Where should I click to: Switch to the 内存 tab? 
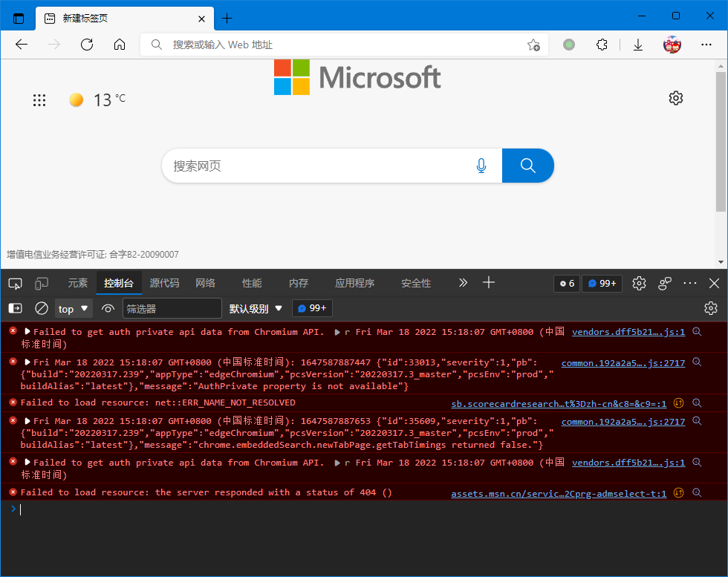click(298, 283)
